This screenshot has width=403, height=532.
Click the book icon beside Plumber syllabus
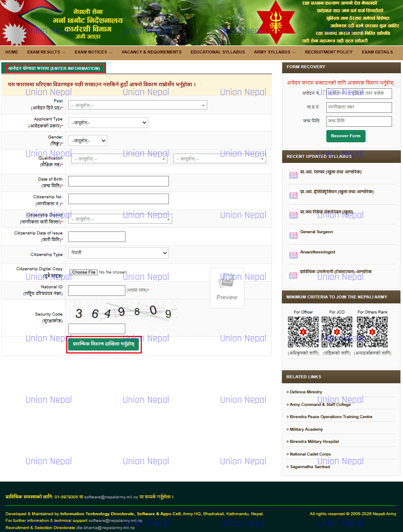(x=294, y=175)
